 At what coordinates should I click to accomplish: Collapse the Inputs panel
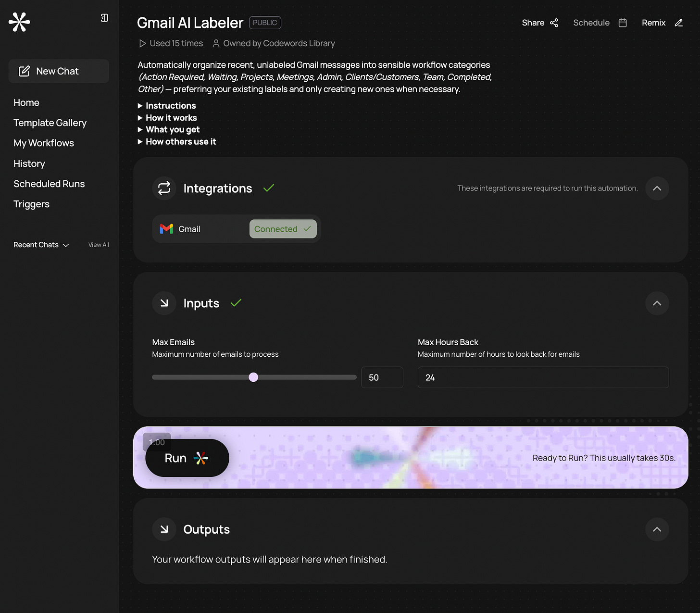coord(657,303)
